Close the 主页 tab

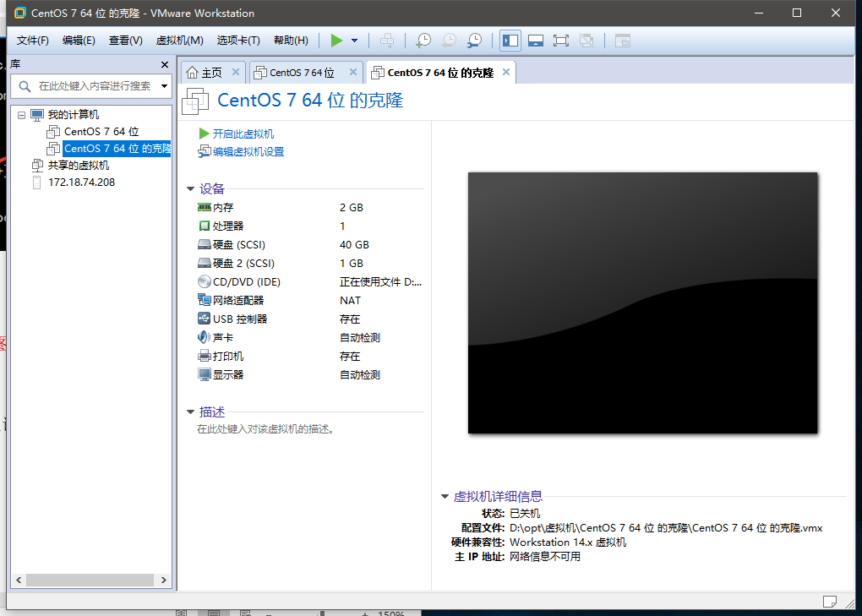(x=235, y=72)
